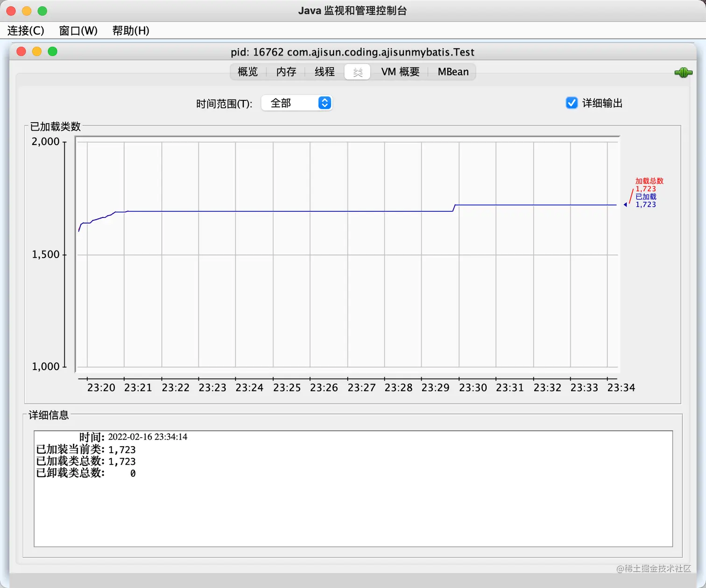This screenshot has width=706, height=588.
Task: Close the pid 16762 inner window
Action: (x=21, y=51)
